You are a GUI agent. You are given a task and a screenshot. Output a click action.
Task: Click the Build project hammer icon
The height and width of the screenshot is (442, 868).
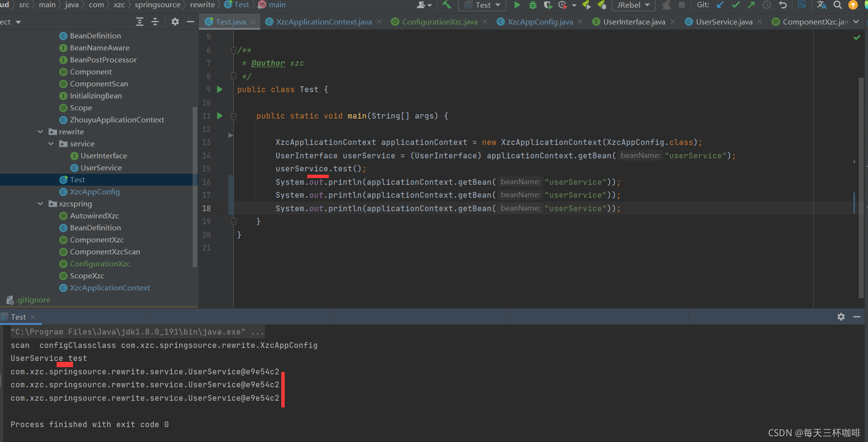446,5
